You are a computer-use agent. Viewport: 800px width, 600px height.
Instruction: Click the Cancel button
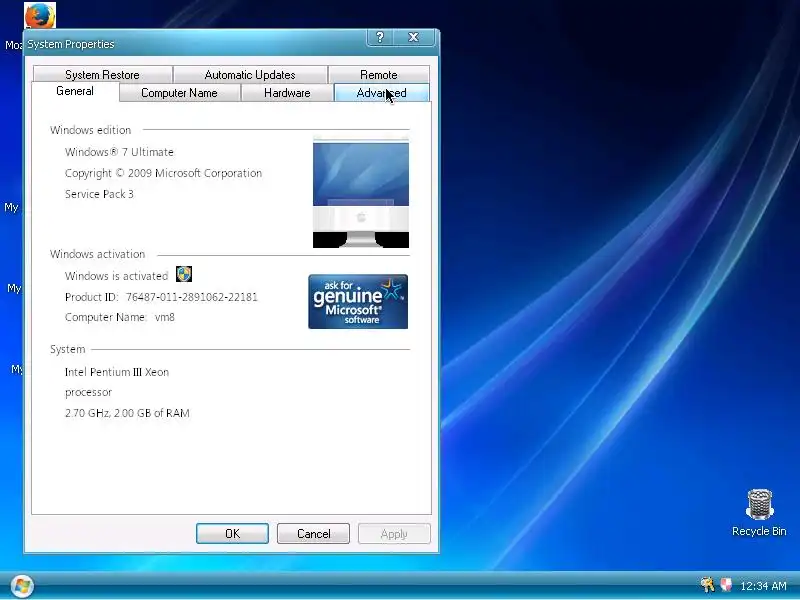[x=313, y=534]
